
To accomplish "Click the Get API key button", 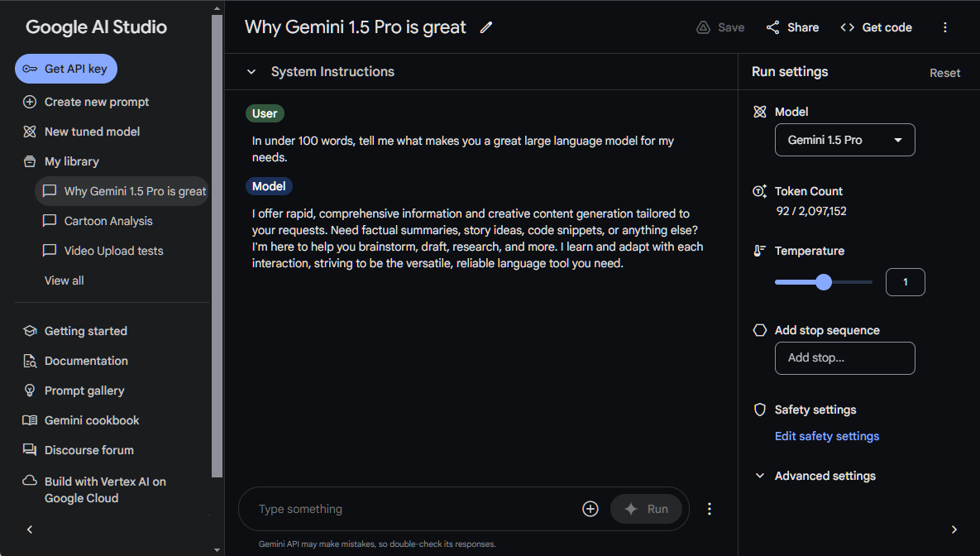I will (66, 69).
